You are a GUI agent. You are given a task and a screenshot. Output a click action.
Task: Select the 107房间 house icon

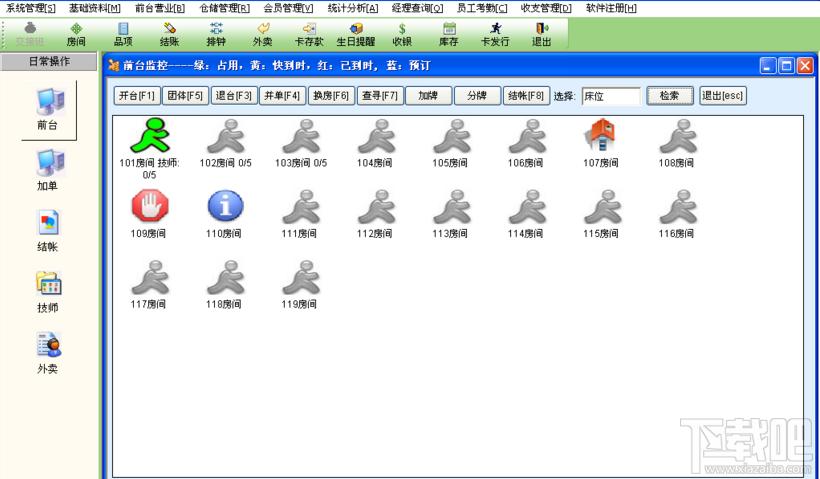600,135
